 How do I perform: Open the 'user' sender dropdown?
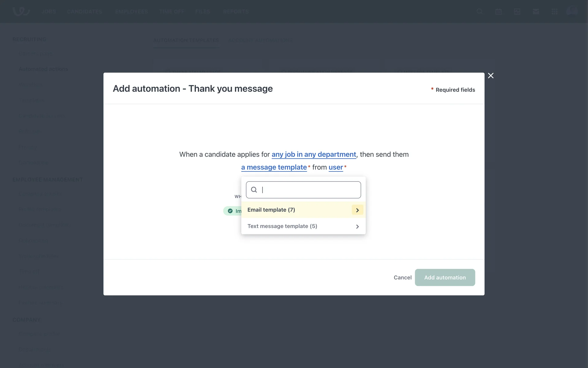click(336, 167)
